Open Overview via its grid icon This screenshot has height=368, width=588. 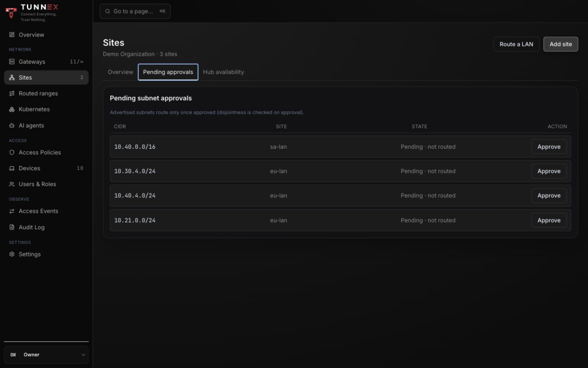coord(12,35)
